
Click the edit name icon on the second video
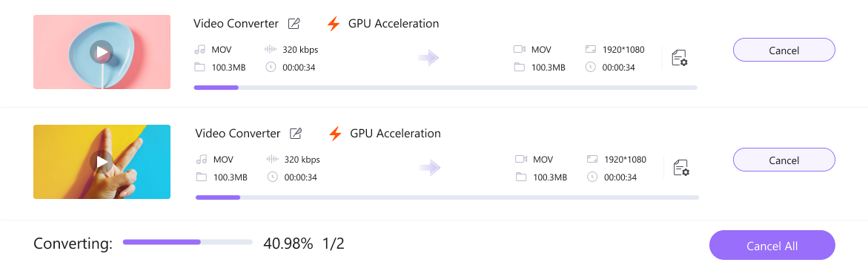296,133
